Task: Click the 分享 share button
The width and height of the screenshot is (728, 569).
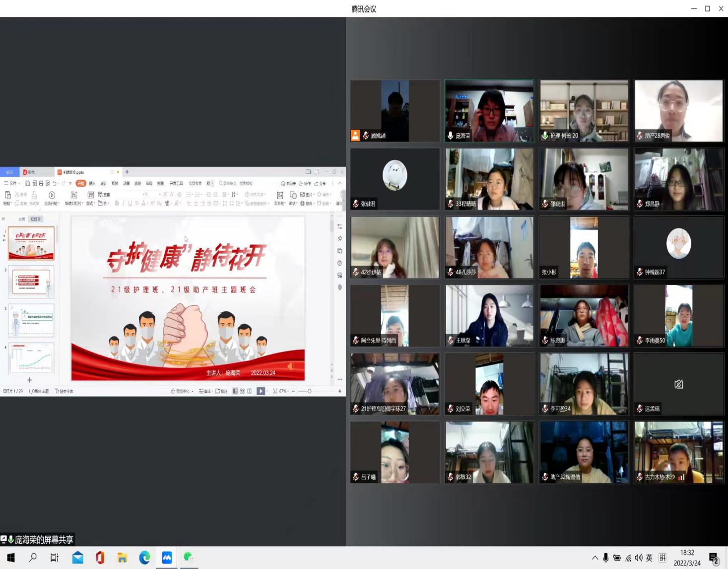Action: (320, 183)
